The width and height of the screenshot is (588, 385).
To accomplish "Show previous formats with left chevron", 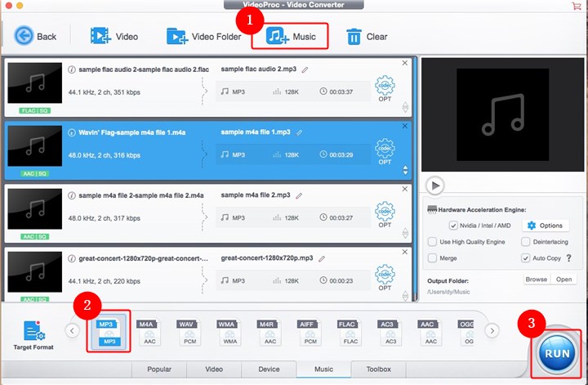I will coord(72,330).
